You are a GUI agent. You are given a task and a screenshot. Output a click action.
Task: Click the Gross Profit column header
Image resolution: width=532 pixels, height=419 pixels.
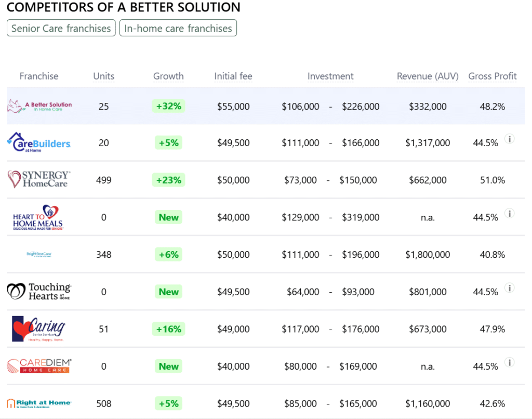493,76
